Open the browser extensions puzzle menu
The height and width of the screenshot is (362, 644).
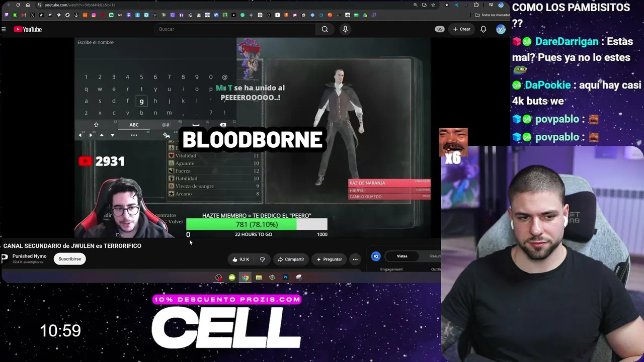coord(476,5)
